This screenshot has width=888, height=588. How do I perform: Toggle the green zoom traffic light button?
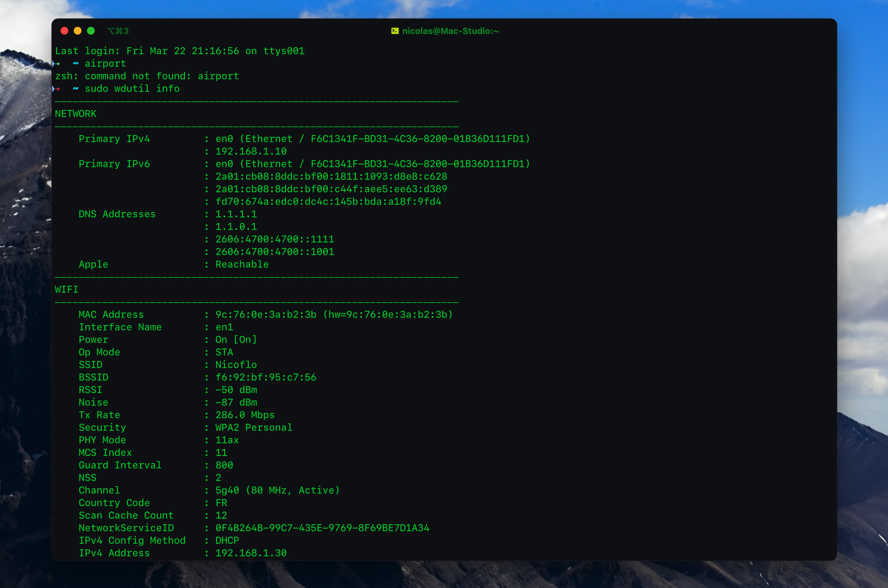[91, 31]
